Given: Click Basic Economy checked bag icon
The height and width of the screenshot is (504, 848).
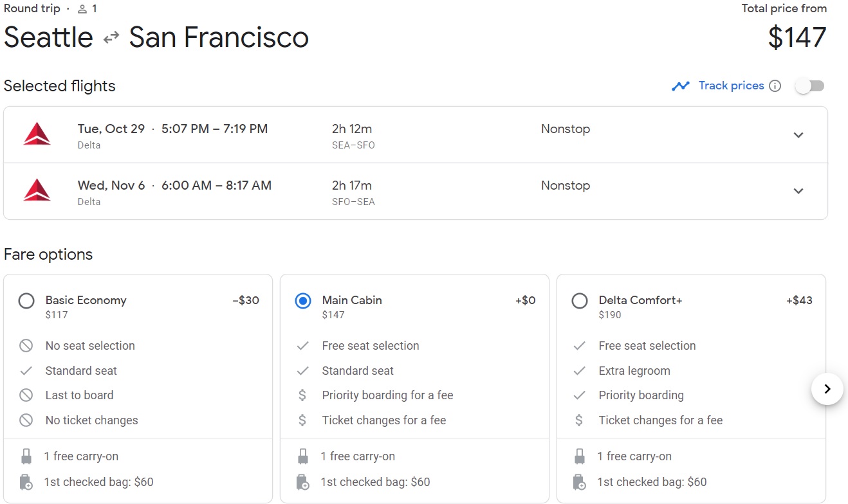Looking at the screenshot, I should 26,482.
